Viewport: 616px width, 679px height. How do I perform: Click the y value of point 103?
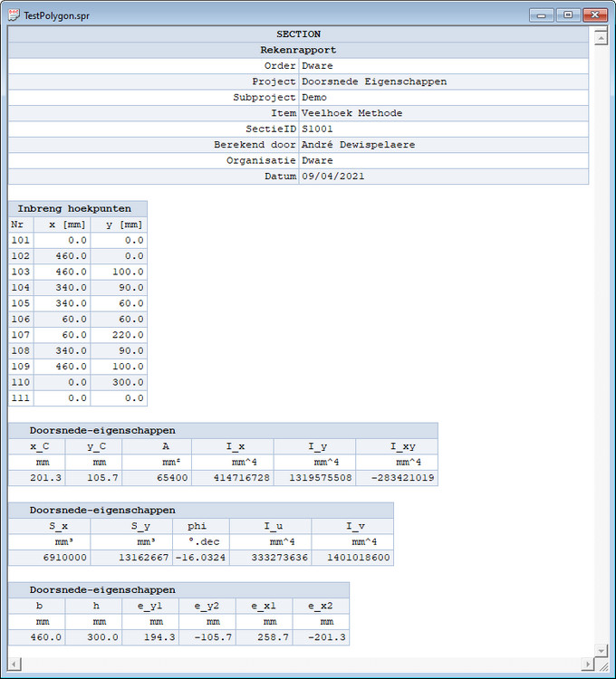point(128,272)
